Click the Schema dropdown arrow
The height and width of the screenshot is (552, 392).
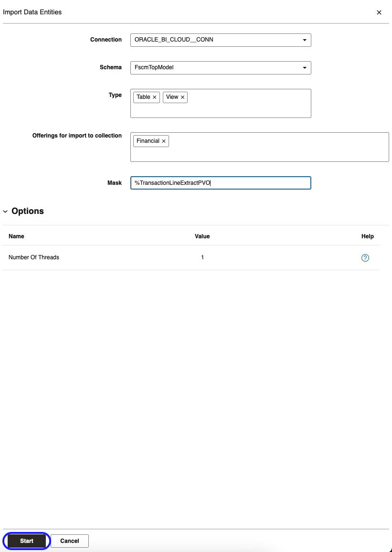click(x=305, y=68)
